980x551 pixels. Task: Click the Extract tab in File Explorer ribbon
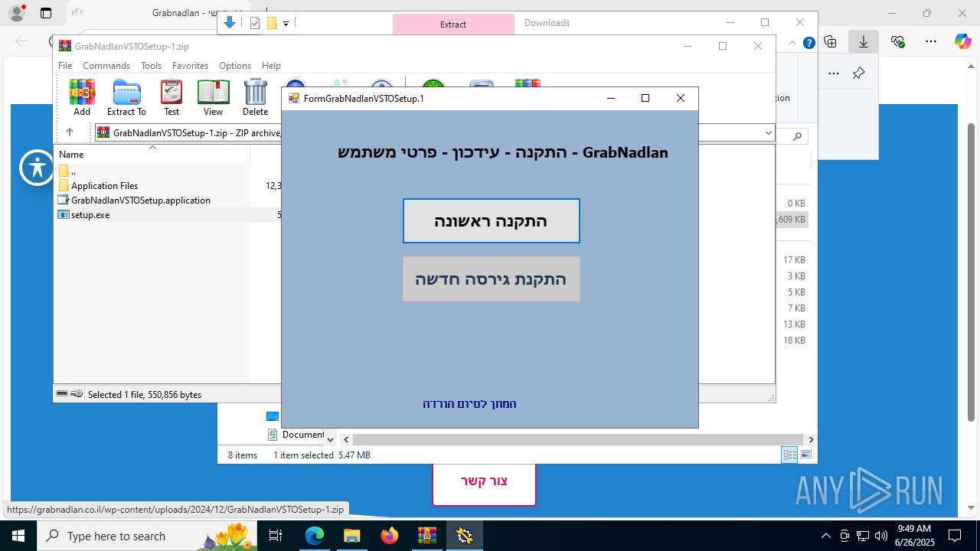(453, 24)
